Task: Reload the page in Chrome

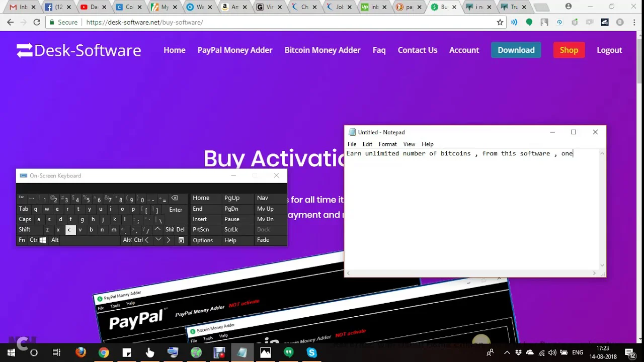Action: pyautogui.click(x=37, y=22)
